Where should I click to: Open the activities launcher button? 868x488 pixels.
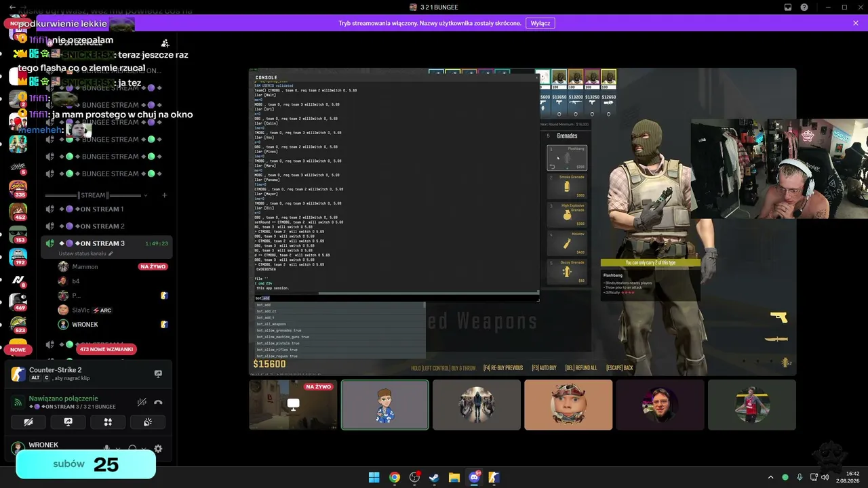(108, 422)
